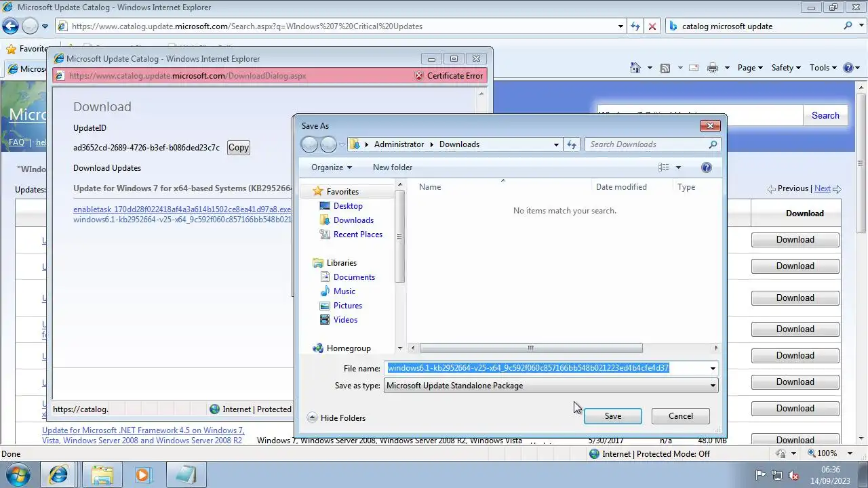Viewport: 868px width, 488px height.
Task: Open the IE Help question mark icon
Action: (848, 68)
